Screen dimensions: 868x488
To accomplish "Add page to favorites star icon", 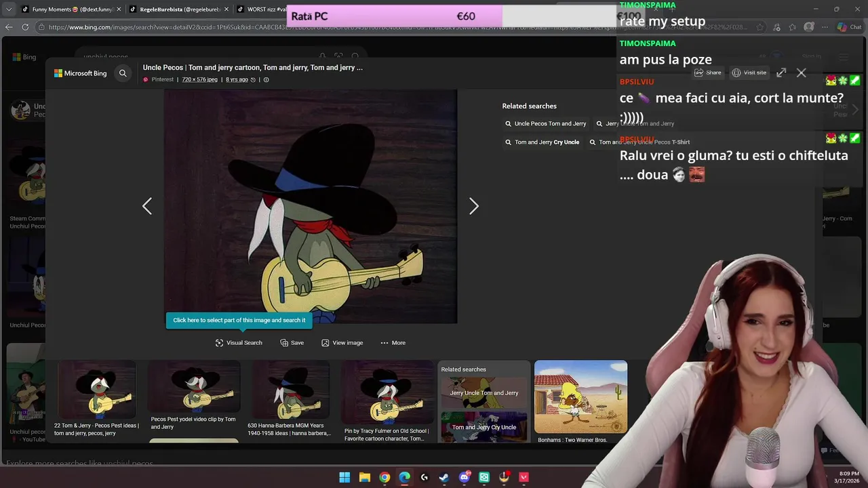I will click(x=760, y=27).
